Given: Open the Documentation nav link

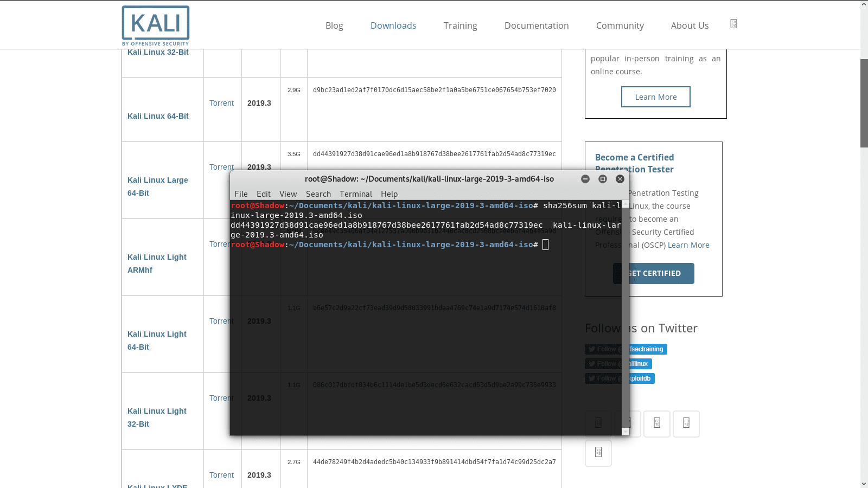Looking at the screenshot, I should tap(537, 25).
